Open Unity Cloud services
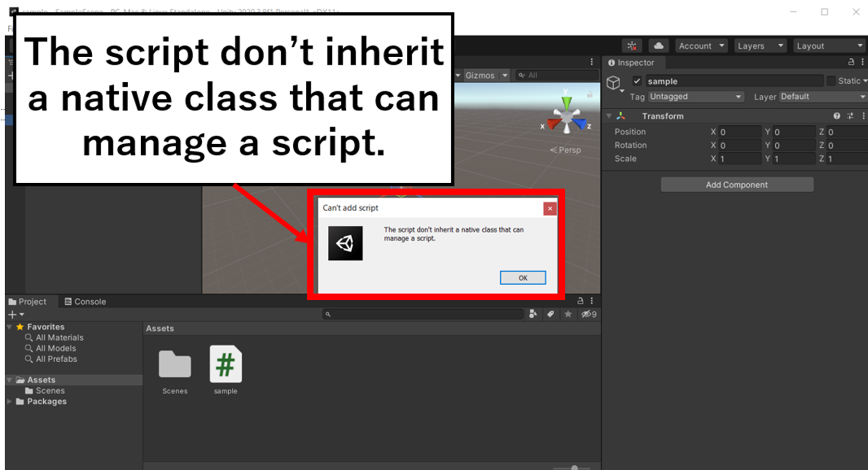The image size is (868, 470). pyautogui.click(x=659, y=46)
